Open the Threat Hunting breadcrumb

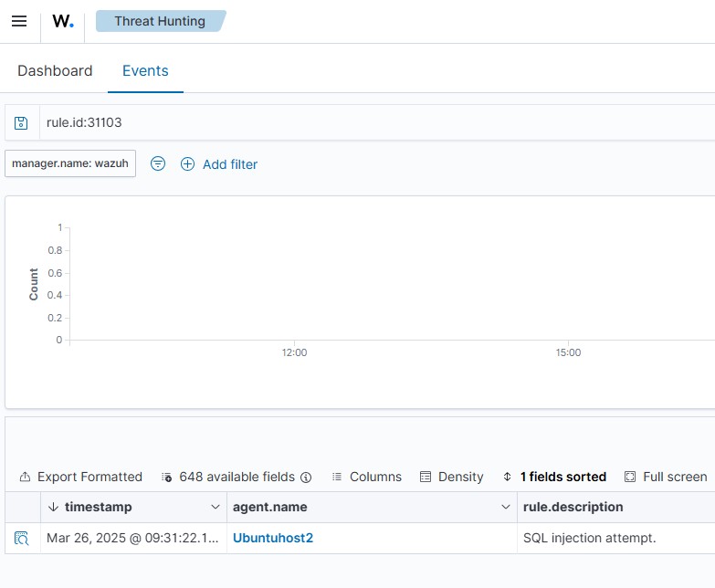coord(161,21)
